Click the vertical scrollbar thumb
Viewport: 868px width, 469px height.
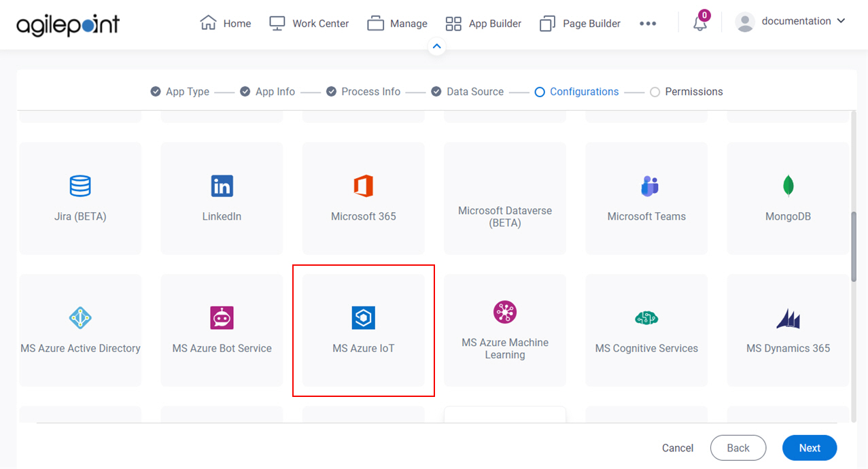point(854,246)
